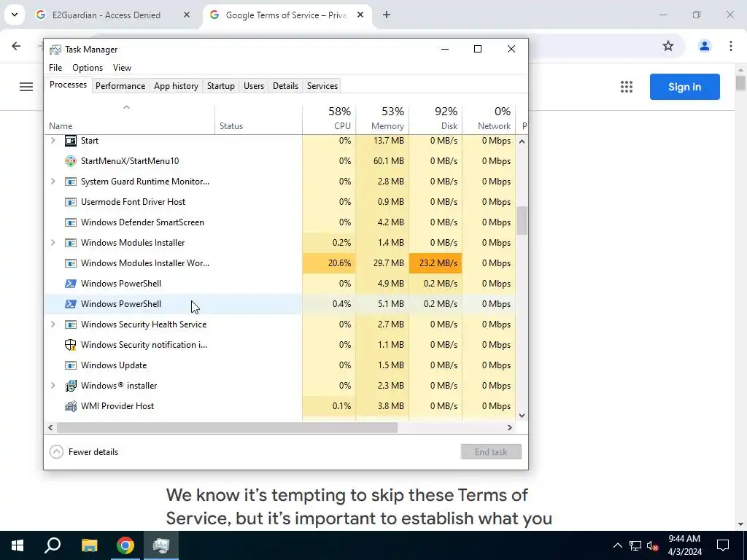Image resolution: width=747 pixels, height=560 pixels.
Task: Click the Windows Update process icon
Action: tap(71, 365)
